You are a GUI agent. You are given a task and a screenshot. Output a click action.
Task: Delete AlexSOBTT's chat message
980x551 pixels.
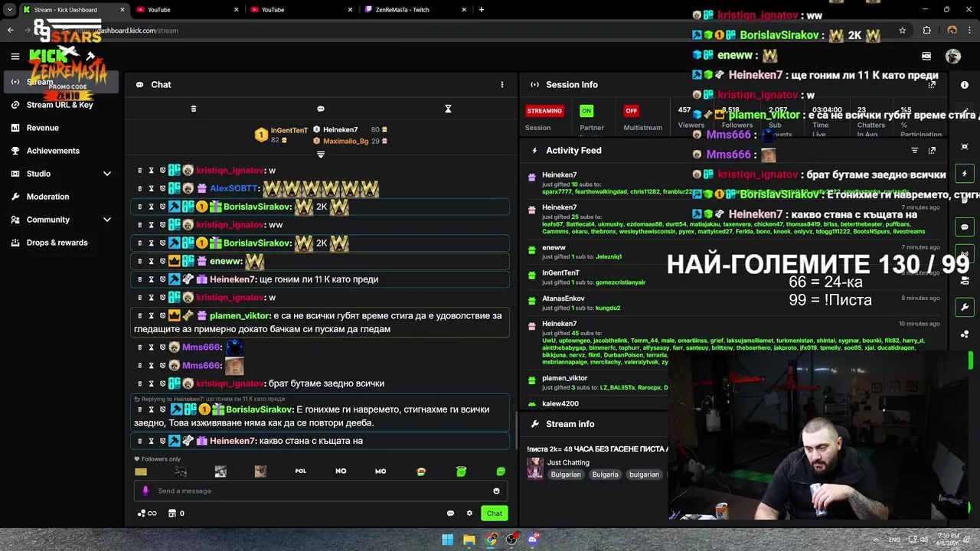point(140,188)
